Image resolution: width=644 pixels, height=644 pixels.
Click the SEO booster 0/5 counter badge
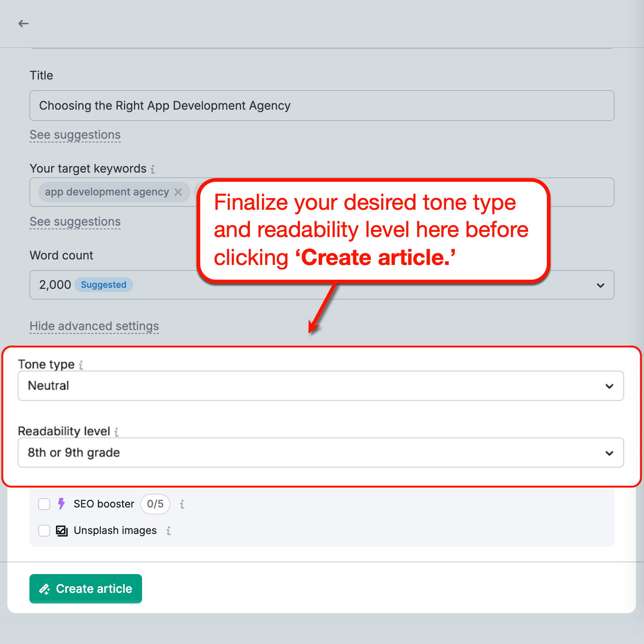point(155,504)
